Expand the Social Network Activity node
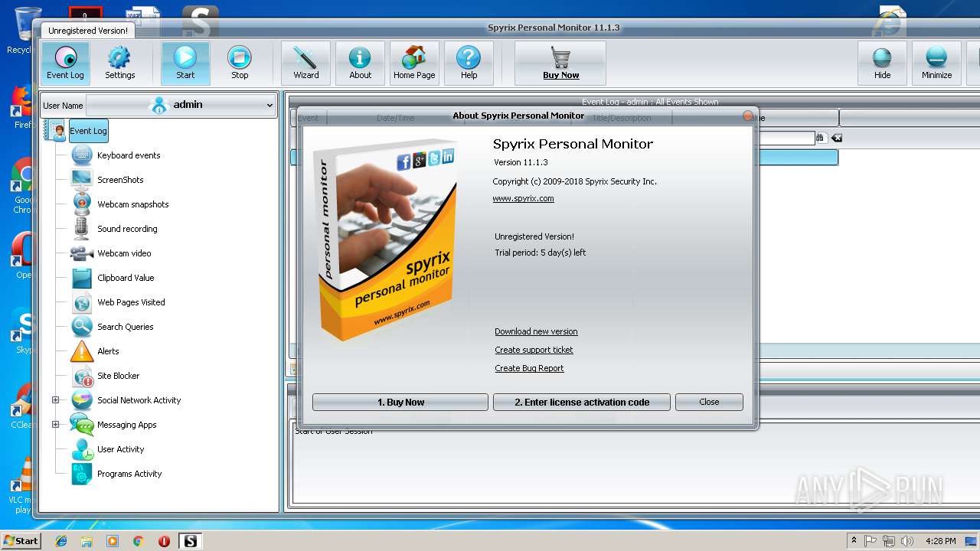The height and width of the screenshot is (551, 980). pos(55,400)
